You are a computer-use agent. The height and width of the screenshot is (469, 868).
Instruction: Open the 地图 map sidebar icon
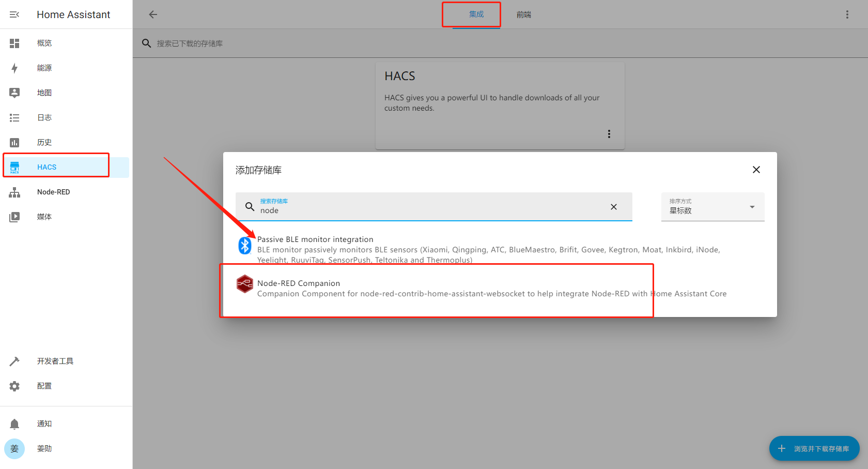pyautogui.click(x=14, y=93)
